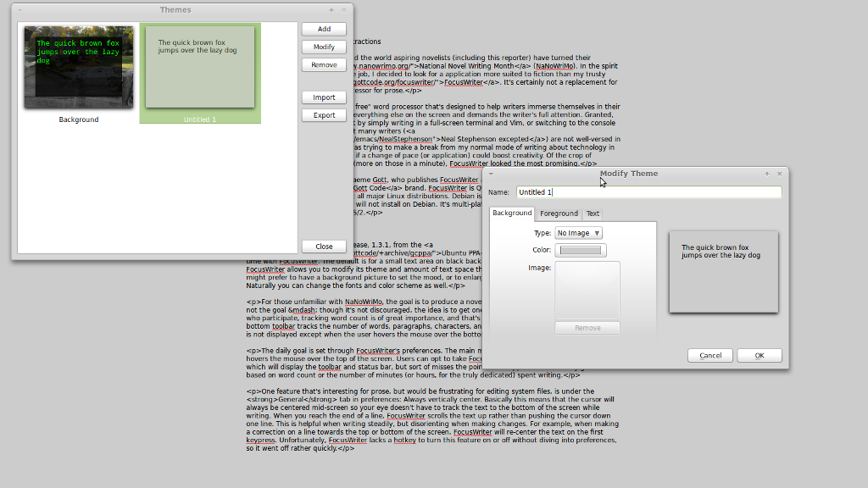Import a theme file

324,97
